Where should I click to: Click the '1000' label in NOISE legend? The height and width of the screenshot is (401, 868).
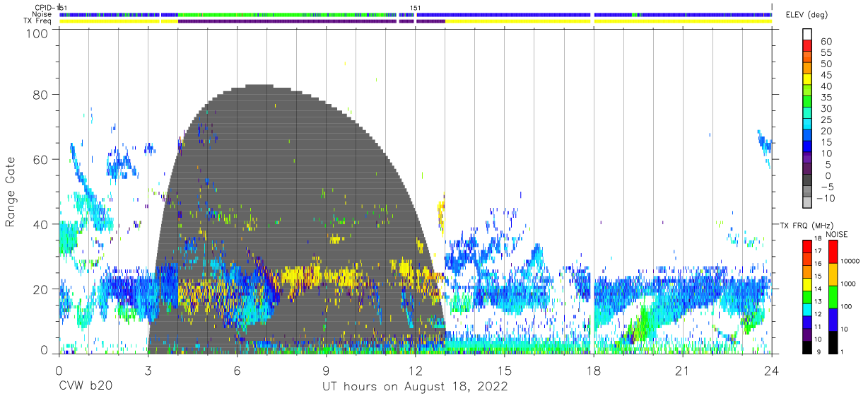pyautogui.click(x=848, y=284)
